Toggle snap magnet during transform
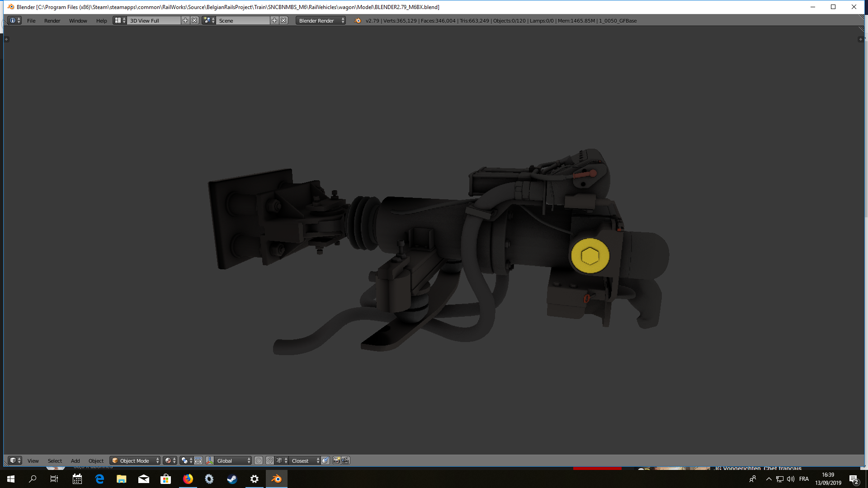This screenshot has height=488, width=868. [270, 460]
